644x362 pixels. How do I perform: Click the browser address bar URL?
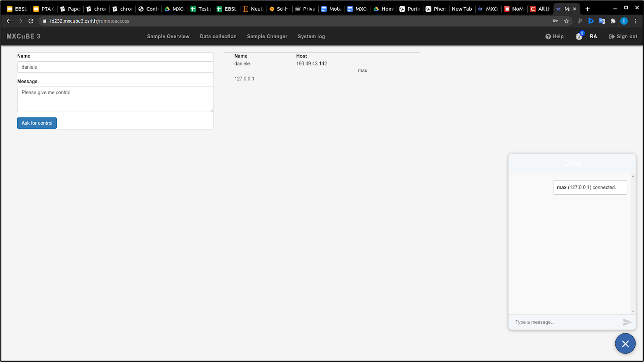pos(89,21)
